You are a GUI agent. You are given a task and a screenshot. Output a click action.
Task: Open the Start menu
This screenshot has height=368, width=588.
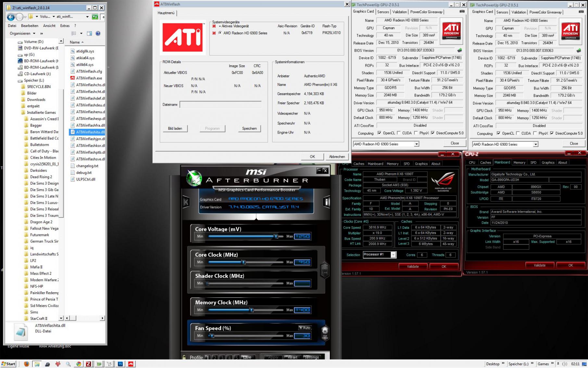pos(8,364)
